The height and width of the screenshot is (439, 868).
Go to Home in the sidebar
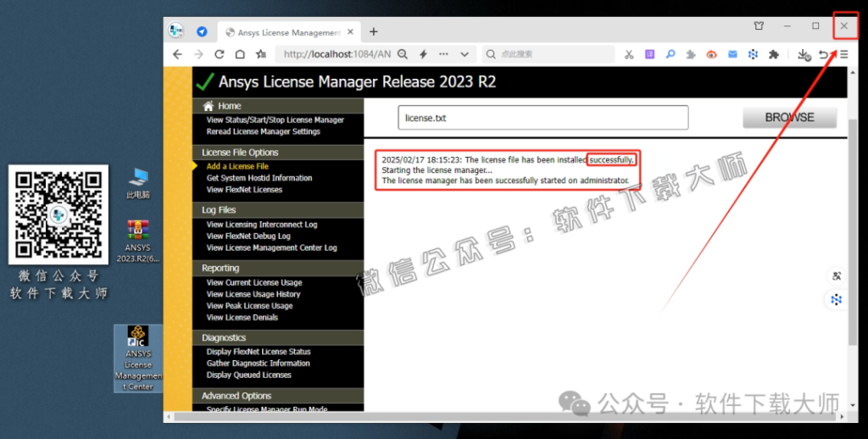click(x=229, y=106)
